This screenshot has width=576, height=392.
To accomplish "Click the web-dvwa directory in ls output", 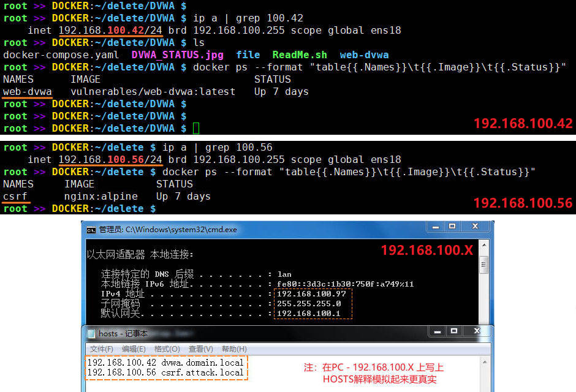I will point(364,55).
